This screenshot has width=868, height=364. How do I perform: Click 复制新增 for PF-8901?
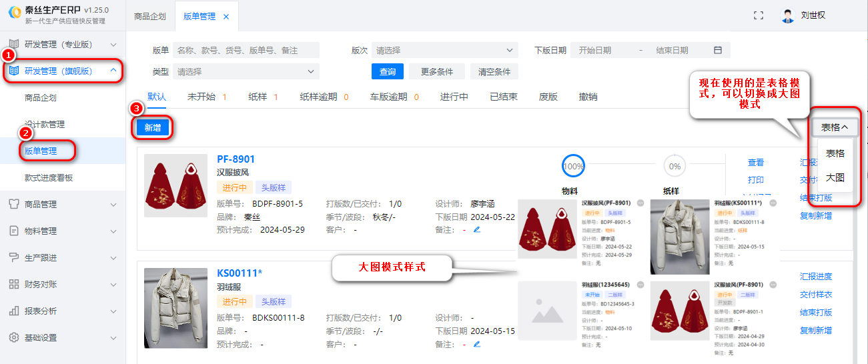tap(816, 215)
